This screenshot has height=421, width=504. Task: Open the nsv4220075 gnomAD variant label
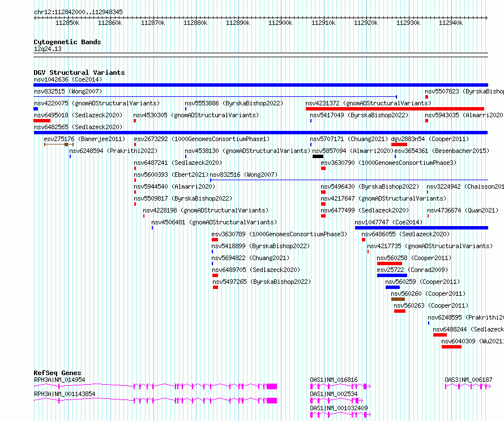click(x=97, y=103)
